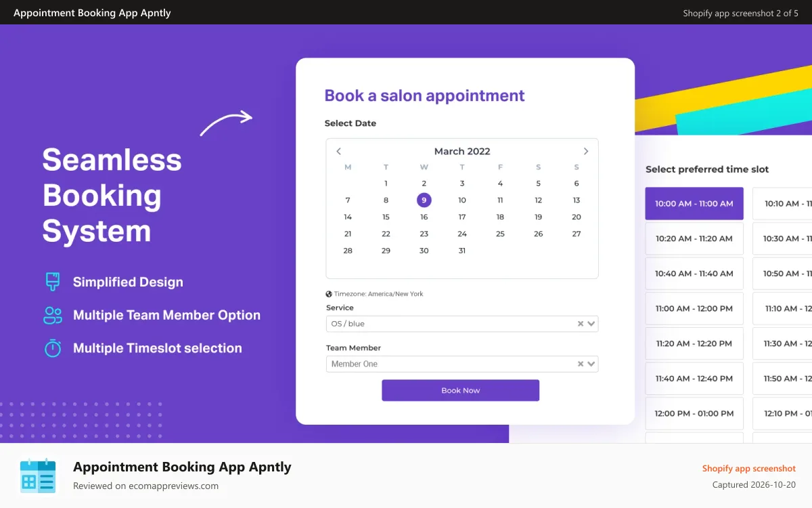Screen dimensions: 812x508
Task: Click the Apntly calendar app logo
Action: tap(38, 475)
